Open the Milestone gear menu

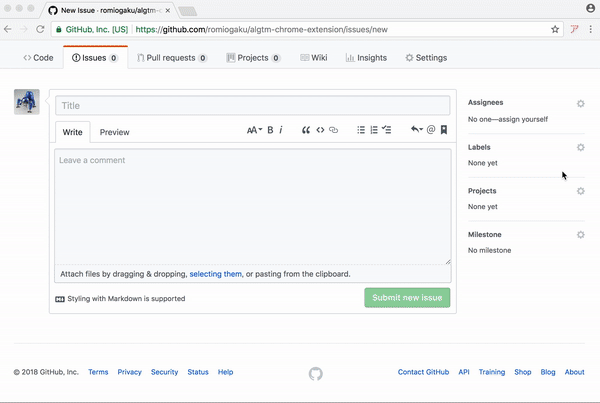click(580, 235)
